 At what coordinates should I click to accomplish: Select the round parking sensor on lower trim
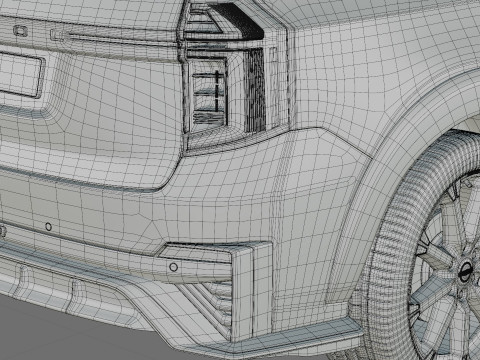(x=173, y=267)
